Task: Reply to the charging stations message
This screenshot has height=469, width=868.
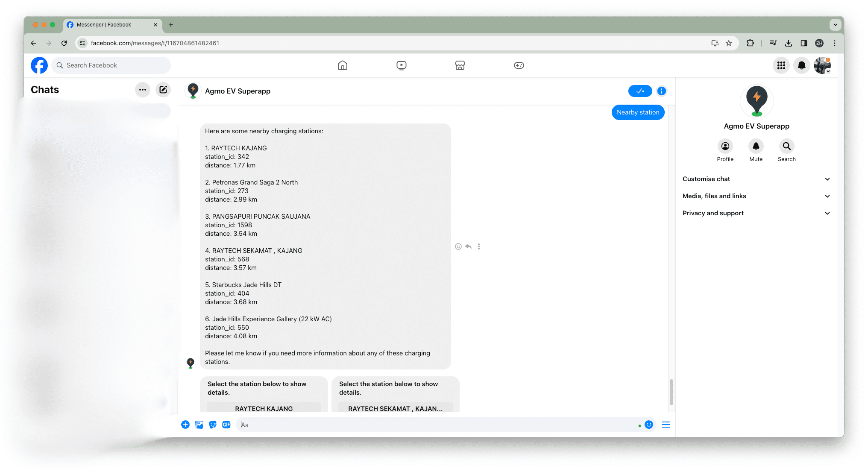Action: tap(469, 246)
